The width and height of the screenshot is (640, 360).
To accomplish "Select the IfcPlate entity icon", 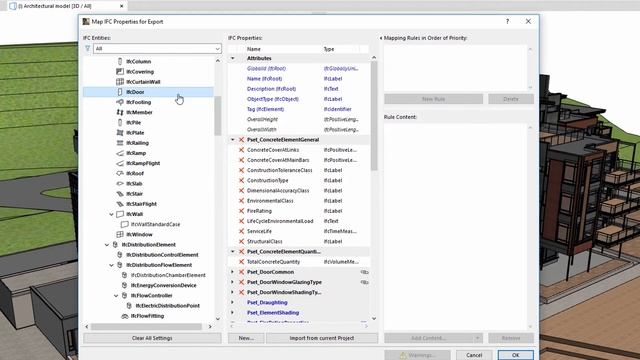I will 120,133.
